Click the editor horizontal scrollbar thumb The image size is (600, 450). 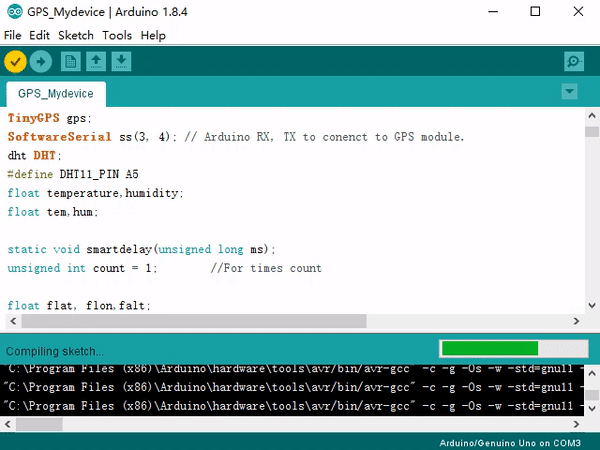194,321
